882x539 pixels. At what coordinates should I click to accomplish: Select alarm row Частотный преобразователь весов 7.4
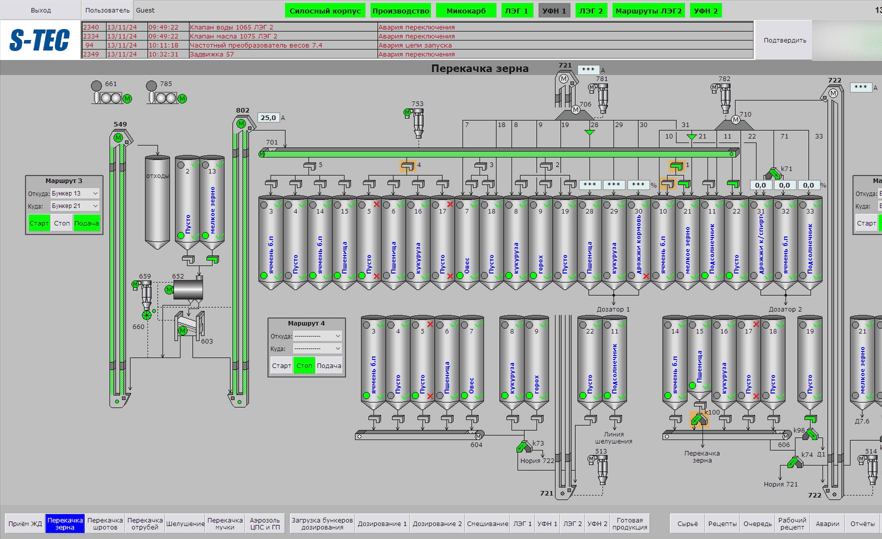point(417,45)
